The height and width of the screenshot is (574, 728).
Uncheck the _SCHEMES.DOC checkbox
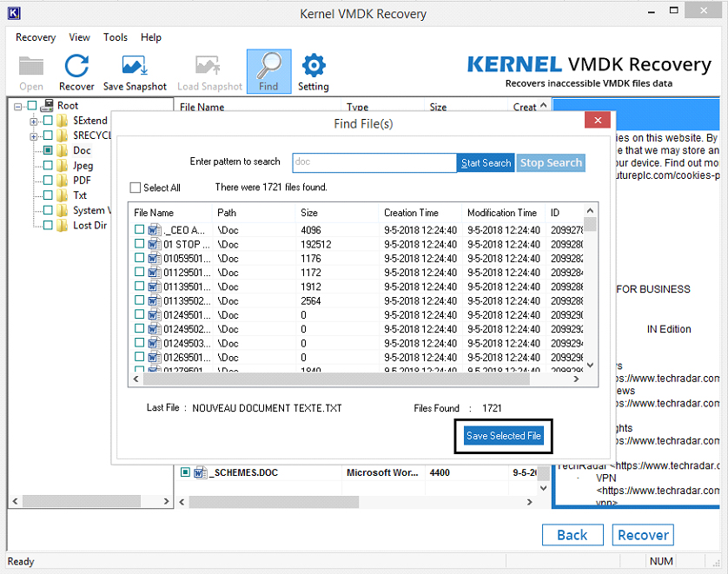point(185,472)
